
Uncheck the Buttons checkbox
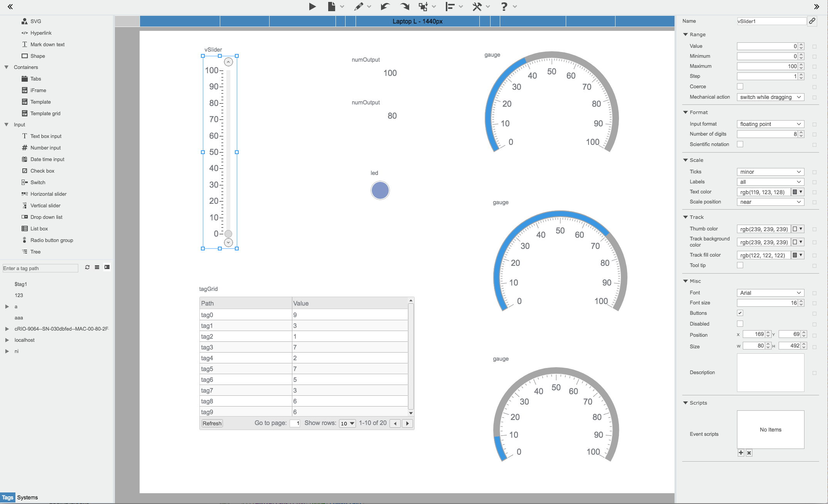point(740,313)
